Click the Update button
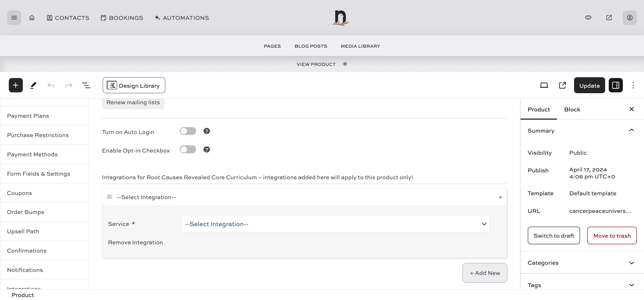This screenshot has width=644, height=300. tap(589, 85)
